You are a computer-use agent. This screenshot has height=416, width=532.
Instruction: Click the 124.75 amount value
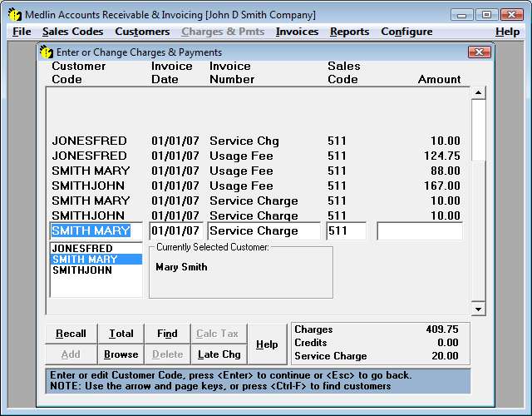(x=442, y=156)
